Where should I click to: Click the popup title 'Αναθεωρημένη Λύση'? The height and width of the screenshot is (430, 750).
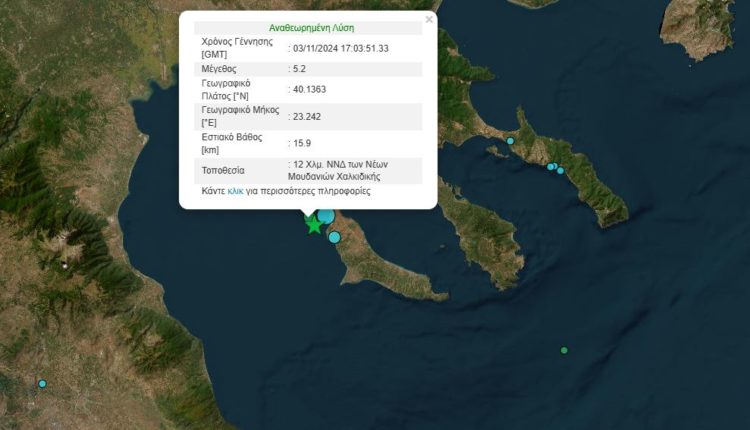point(312,28)
